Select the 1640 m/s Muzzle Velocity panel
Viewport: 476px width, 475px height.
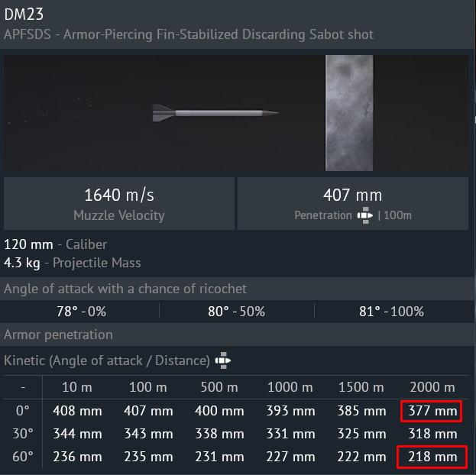[118, 203]
